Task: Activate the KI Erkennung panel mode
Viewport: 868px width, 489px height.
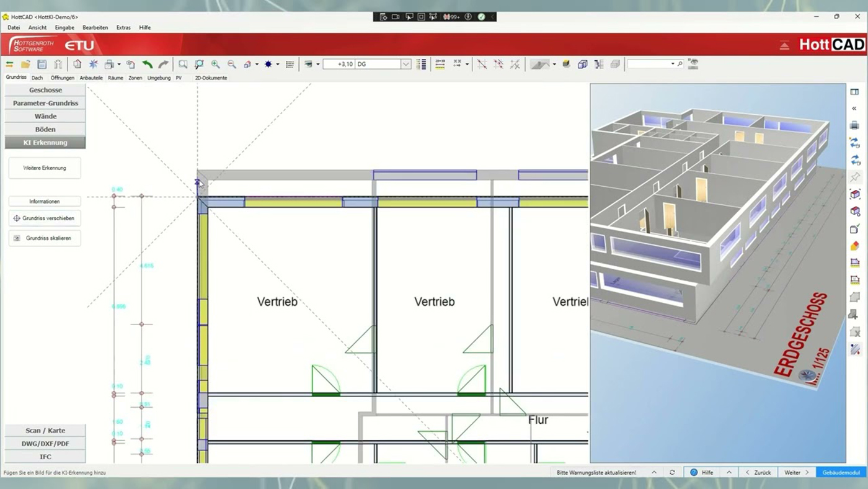Action: [x=45, y=142]
